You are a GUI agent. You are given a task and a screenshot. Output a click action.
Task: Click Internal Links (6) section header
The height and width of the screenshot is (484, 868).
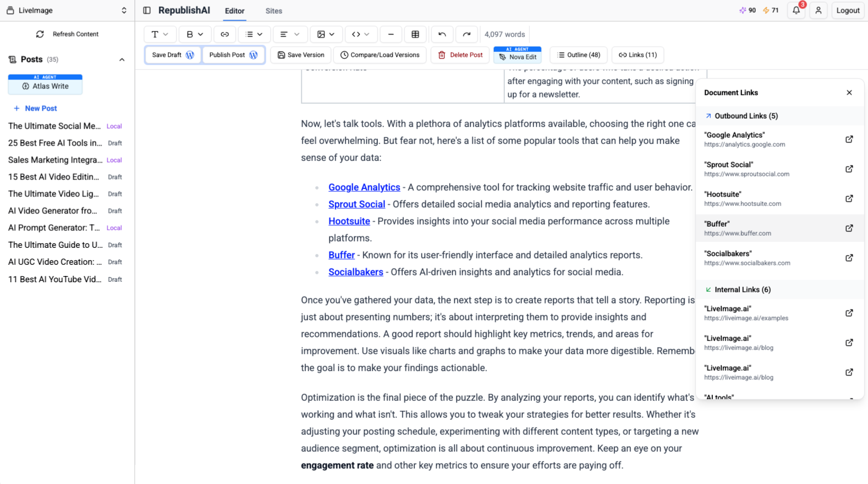pos(780,290)
